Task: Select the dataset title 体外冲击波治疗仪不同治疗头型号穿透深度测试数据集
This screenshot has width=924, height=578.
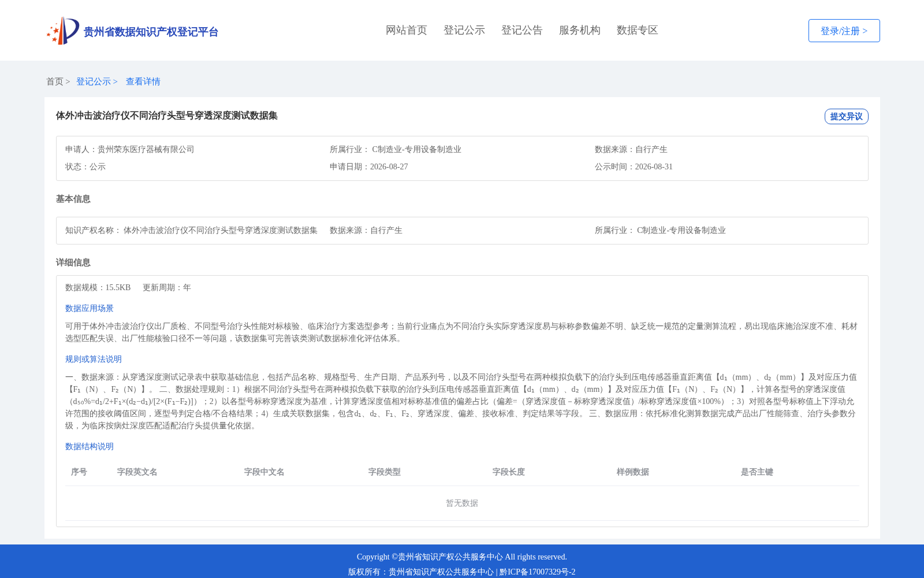Action: 167,116
